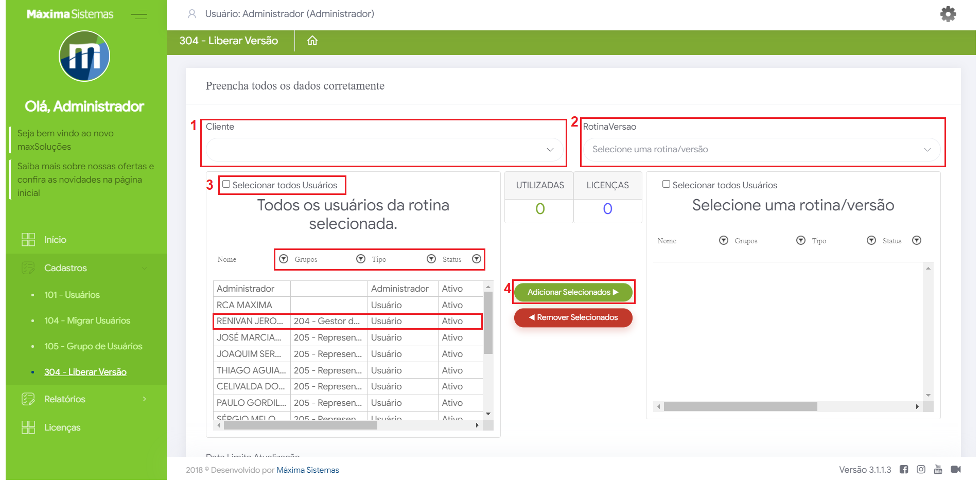This screenshot has width=980, height=482.
Task: Check right Selecionar todos Usuários checkbox
Action: pos(666,184)
